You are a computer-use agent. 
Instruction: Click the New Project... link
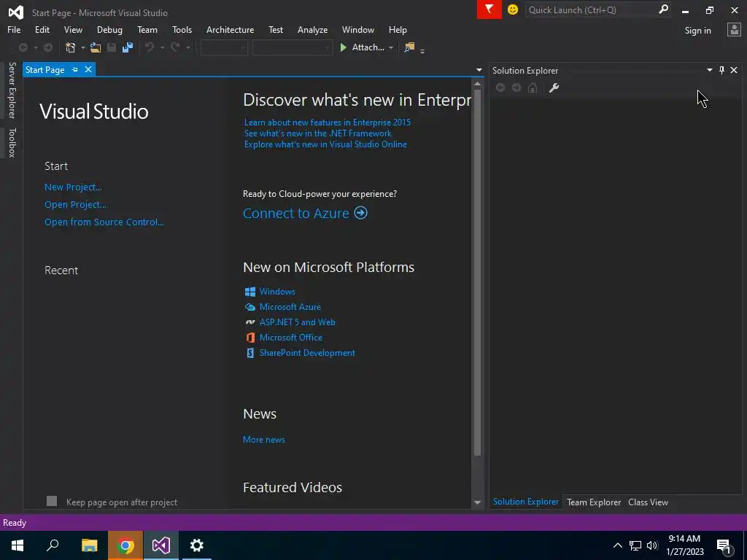click(x=73, y=187)
